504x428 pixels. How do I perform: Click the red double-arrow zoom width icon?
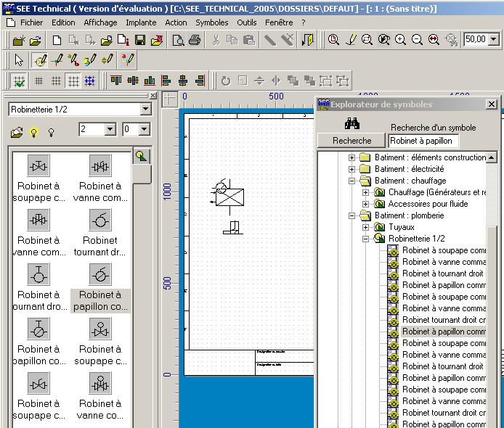pyautogui.click(x=434, y=40)
